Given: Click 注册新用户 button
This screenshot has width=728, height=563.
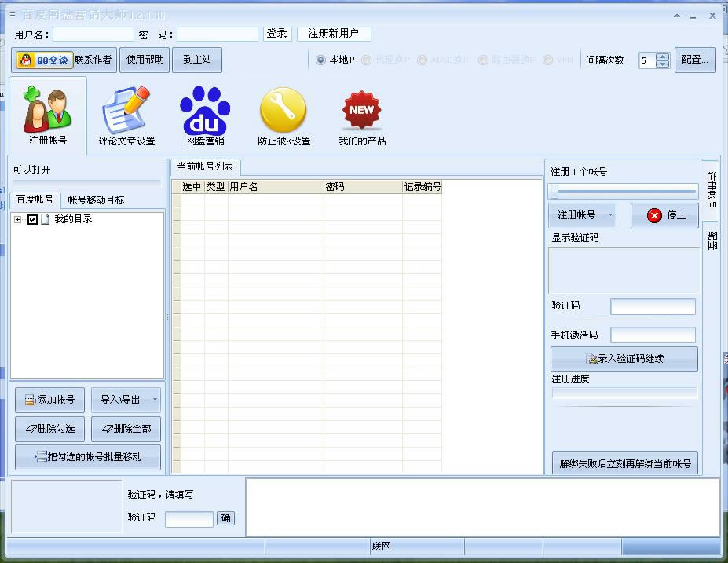Looking at the screenshot, I should [x=333, y=34].
